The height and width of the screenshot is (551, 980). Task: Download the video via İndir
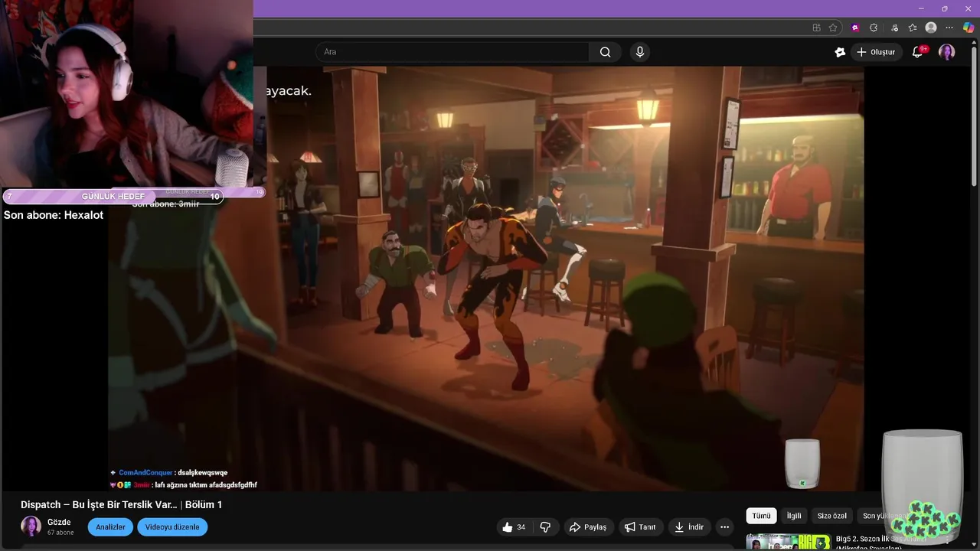[x=689, y=527]
